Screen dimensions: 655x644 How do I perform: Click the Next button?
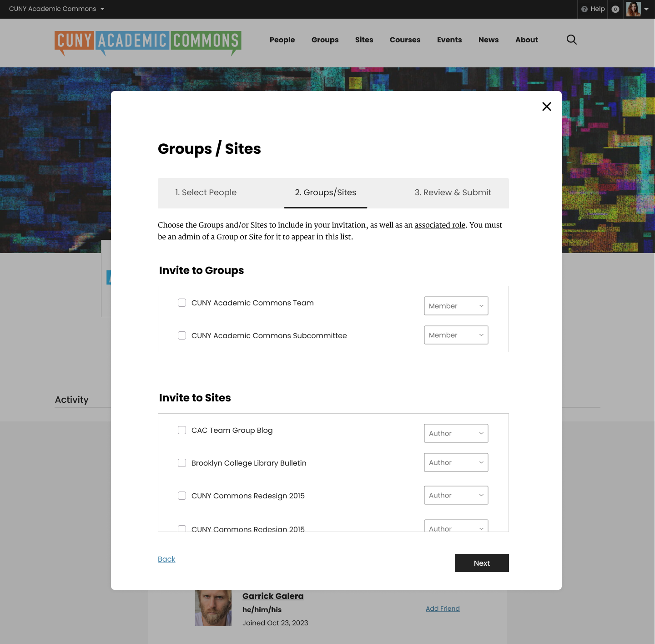coord(482,563)
